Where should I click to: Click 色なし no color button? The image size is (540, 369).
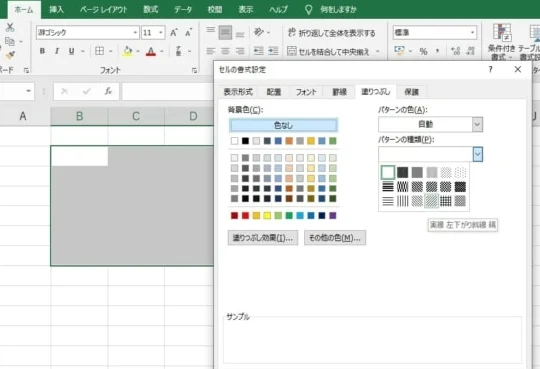(x=283, y=125)
